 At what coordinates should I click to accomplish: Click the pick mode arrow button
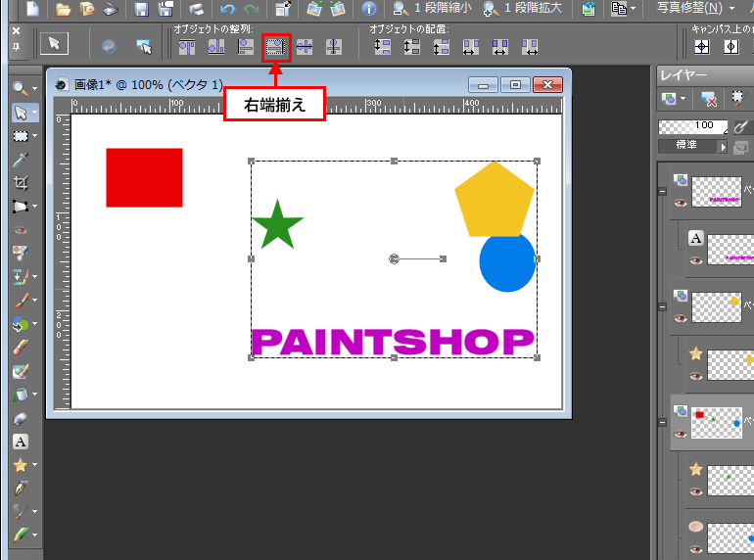point(54,44)
